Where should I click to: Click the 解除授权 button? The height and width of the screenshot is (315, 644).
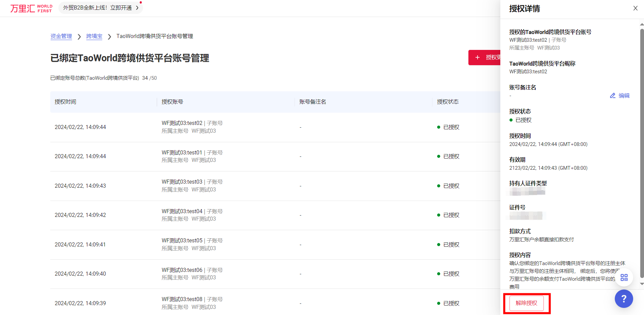526,303
